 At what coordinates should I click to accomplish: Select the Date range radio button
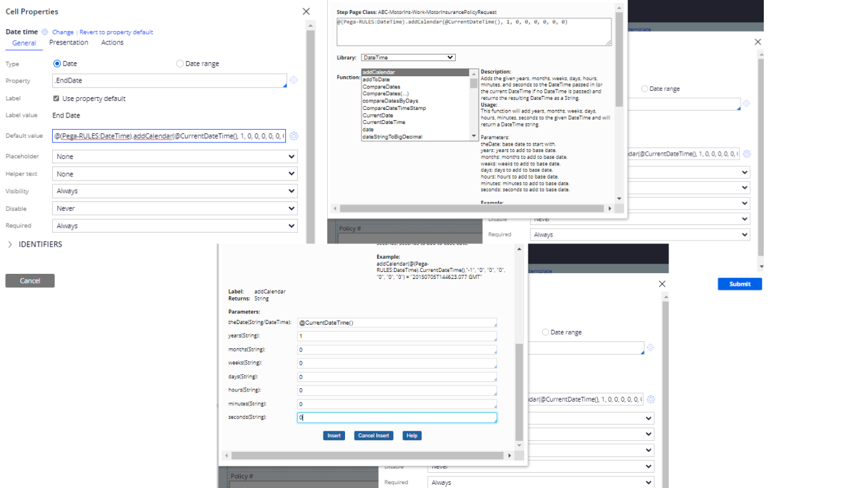point(180,63)
